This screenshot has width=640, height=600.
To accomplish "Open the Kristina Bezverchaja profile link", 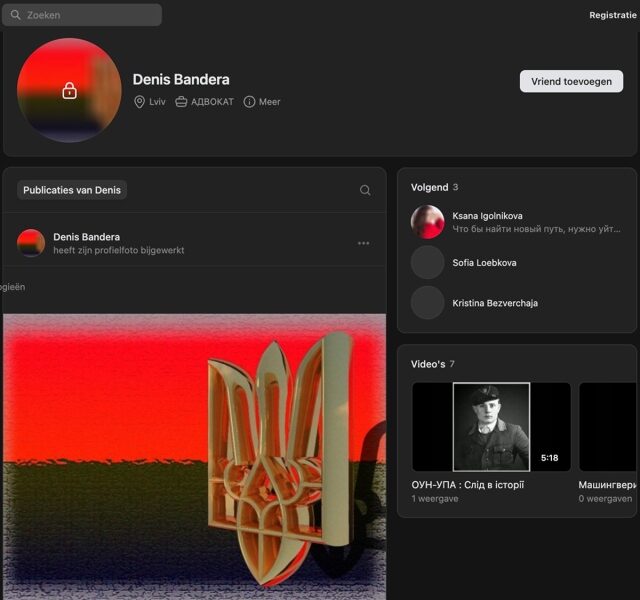I will click(495, 303).
